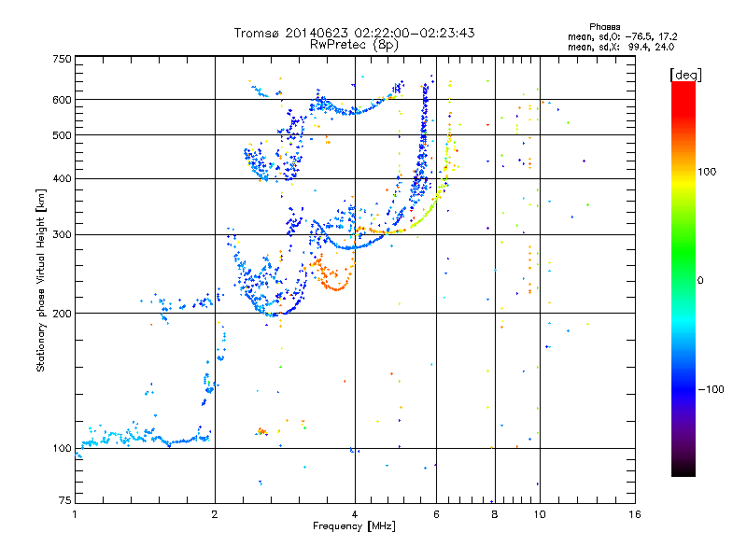This screenshot has height=560, width=747.
Task: Click the plot title 'Tromsø 20140623 02:22:00-02:23:43'
Action: [354, 33]
